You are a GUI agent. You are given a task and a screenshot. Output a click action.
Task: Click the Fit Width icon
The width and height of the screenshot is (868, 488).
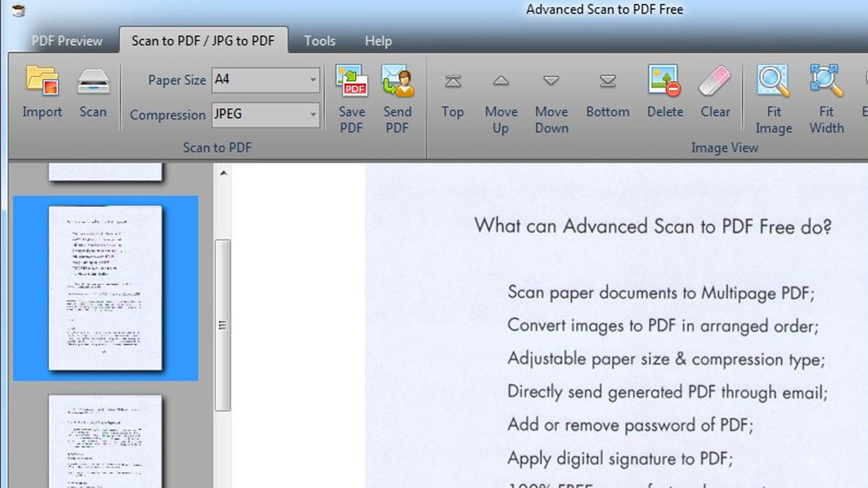[826, 81]
